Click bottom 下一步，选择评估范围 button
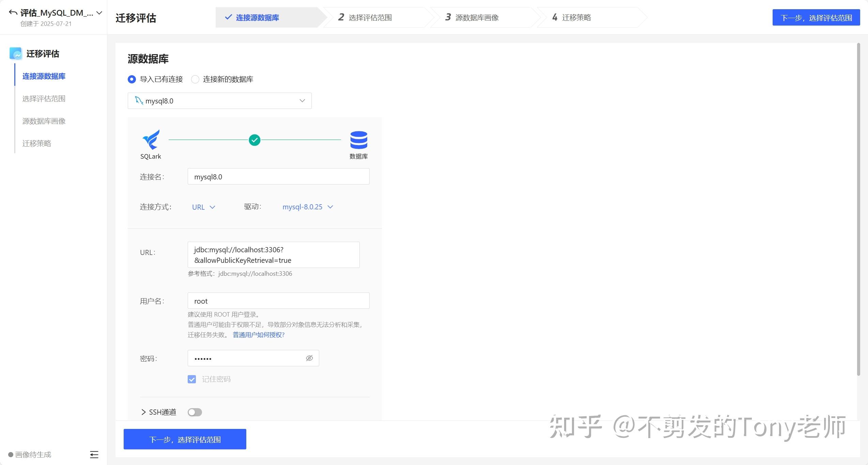The image size is (868, 465). (185, 439)
